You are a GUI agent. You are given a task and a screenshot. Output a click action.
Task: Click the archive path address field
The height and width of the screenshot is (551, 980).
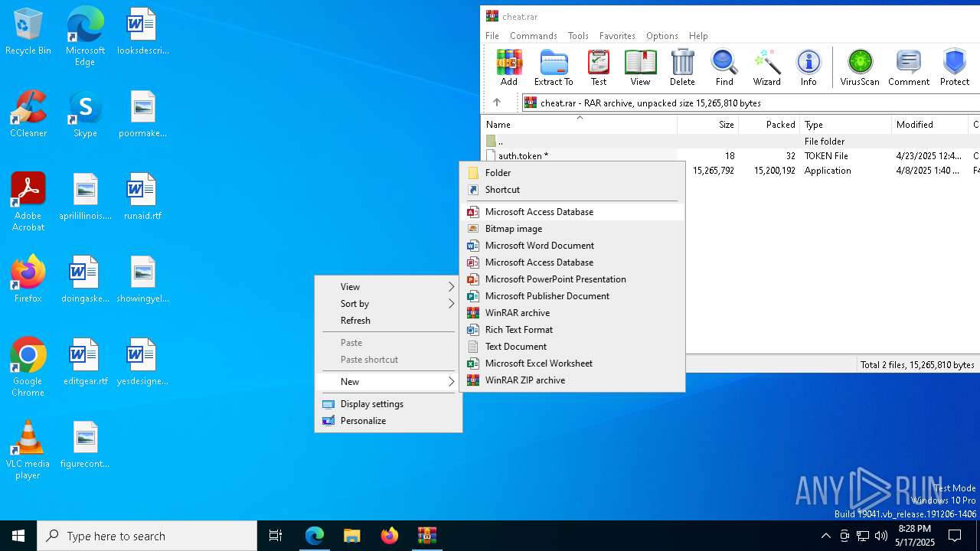[x=750, y=103]
